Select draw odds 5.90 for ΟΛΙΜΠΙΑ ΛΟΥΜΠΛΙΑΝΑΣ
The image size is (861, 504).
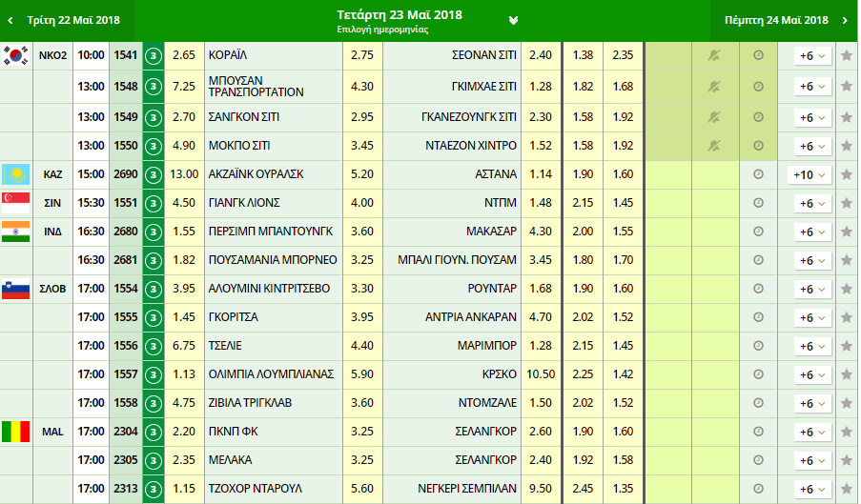point(362,374)
